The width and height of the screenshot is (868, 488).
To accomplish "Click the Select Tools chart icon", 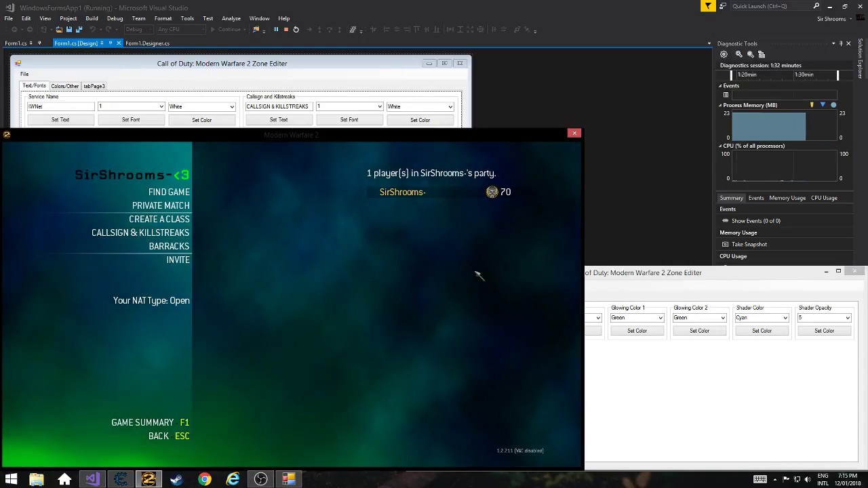I will click(762, 54).
